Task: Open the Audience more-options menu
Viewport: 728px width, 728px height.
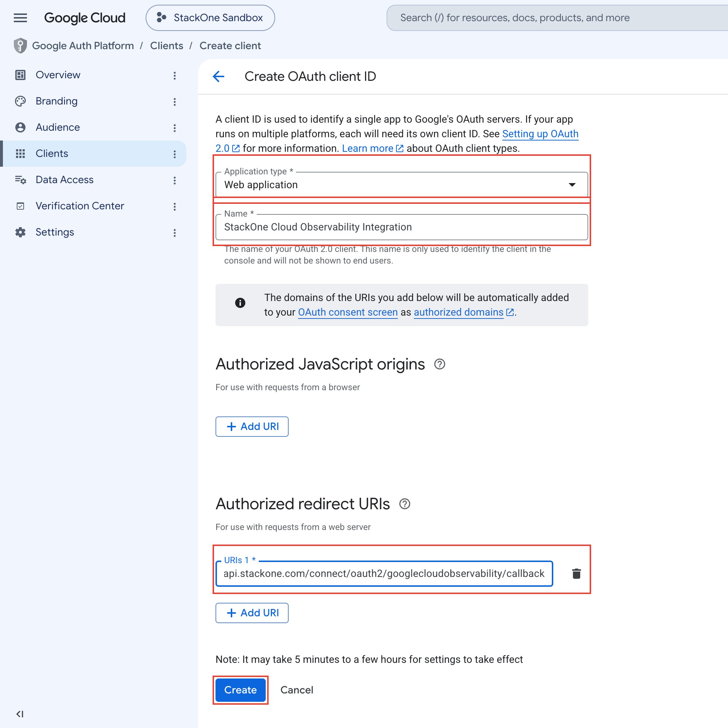Action: tap(174, 128)
